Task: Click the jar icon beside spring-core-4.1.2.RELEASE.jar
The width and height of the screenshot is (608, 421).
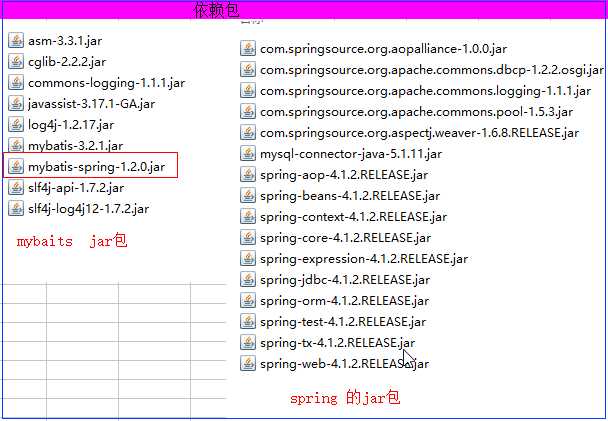Action: click(248, 237)
